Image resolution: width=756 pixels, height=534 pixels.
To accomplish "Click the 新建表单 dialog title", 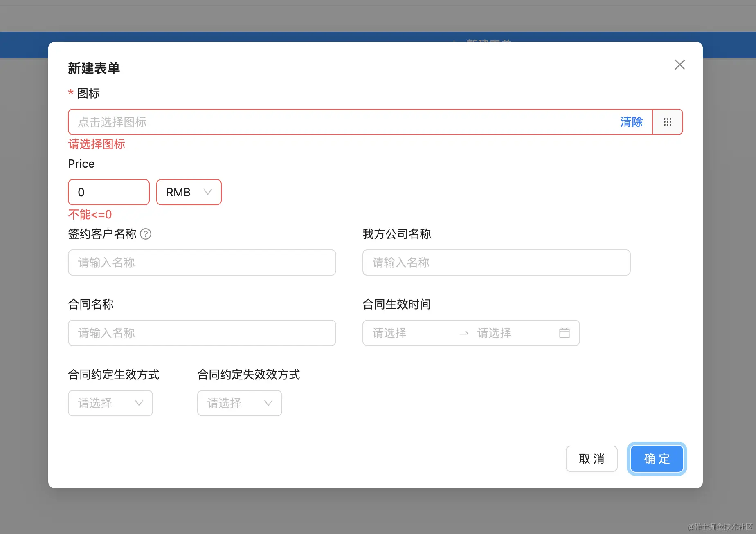I will [x=94, y=68].
